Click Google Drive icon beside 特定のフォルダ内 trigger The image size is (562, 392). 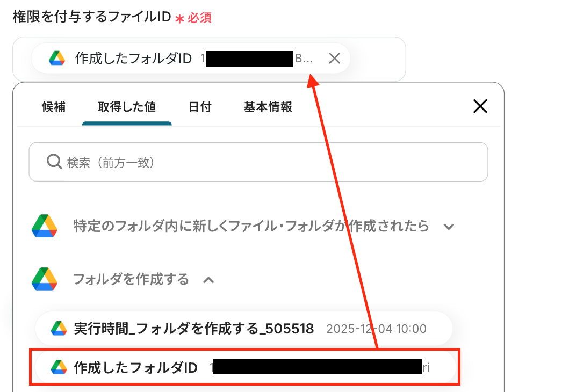click(x=45, y=226)
